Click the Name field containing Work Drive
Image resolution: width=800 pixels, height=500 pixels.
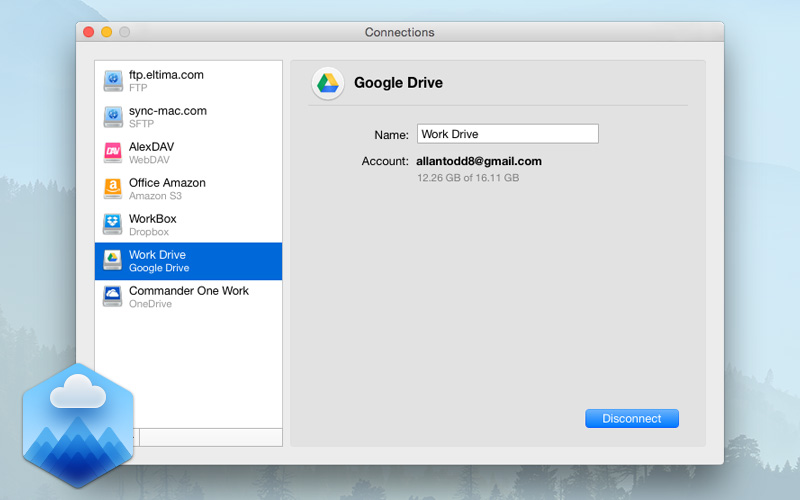pyautogui.click(x=508, y=134)
